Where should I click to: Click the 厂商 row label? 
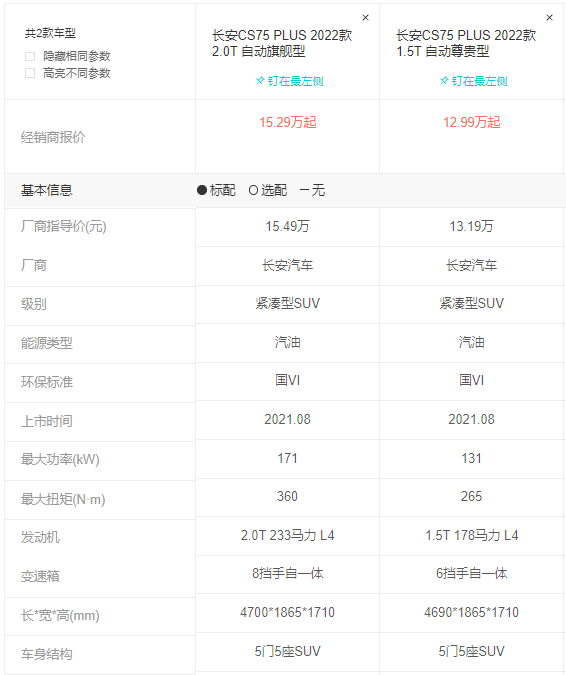tap(34, 265)
